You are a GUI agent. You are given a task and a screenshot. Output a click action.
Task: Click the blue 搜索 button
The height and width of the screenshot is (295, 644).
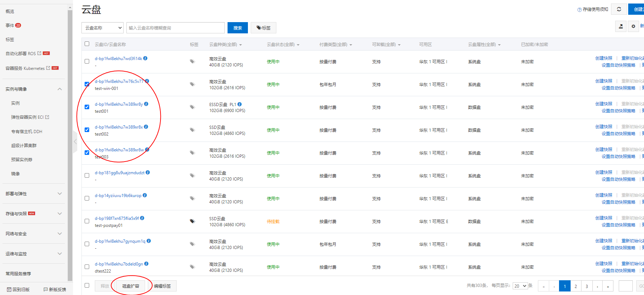[x=238, y=28]
